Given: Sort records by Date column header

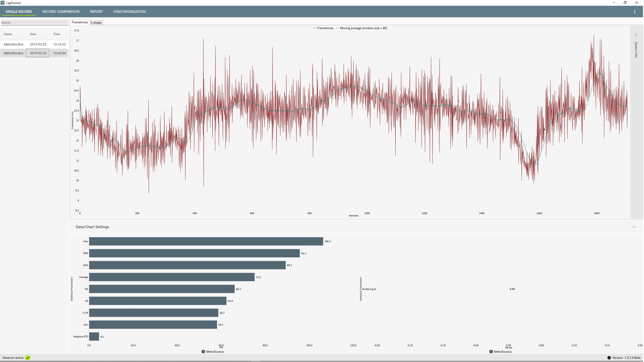Looking at the screenshot, I should pyautogui.click(x=33, y=34).
